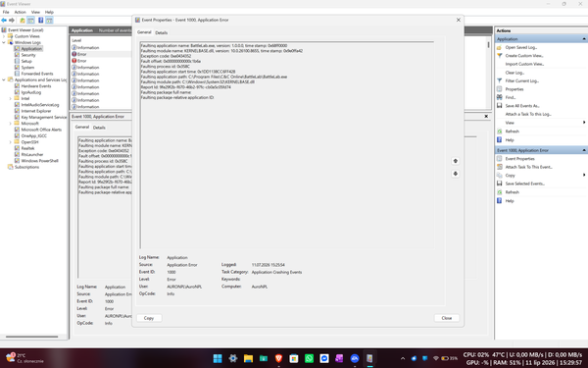Click the Find binoculars action
The height and width of the screenshot is (368, 588).
coord(499,97)
